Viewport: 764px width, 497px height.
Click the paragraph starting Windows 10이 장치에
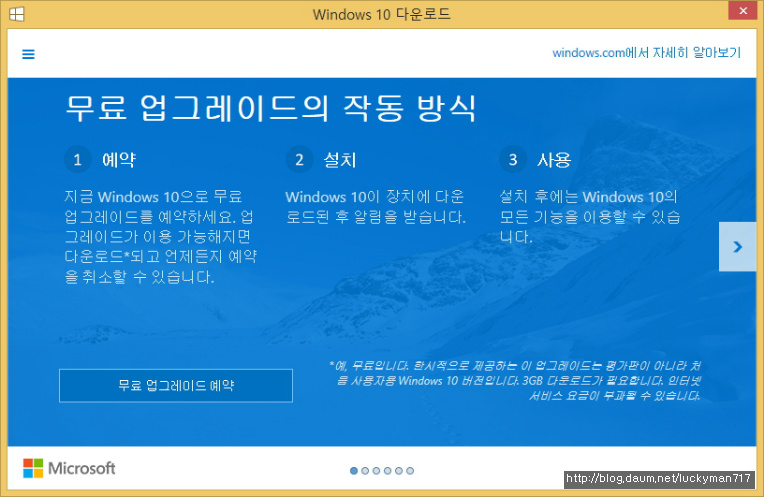pyautogui.click(x=376, y=207)
